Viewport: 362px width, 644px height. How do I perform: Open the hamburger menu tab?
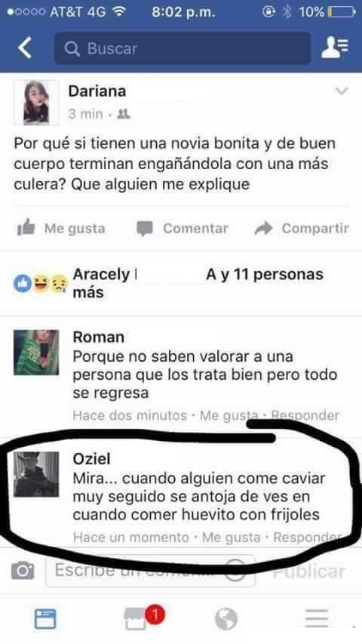point(317,618)
